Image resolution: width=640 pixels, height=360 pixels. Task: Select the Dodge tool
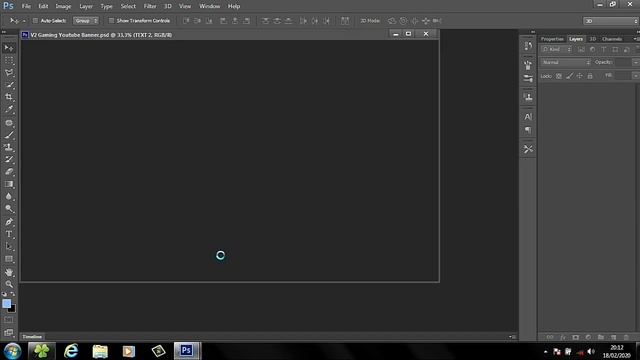pos(9,209)
